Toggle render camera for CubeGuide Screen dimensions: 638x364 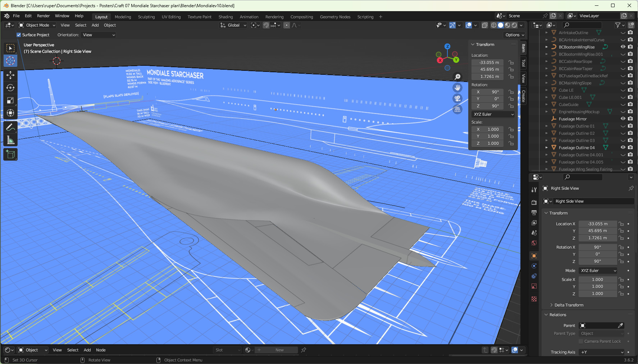[x=630, y=104]
